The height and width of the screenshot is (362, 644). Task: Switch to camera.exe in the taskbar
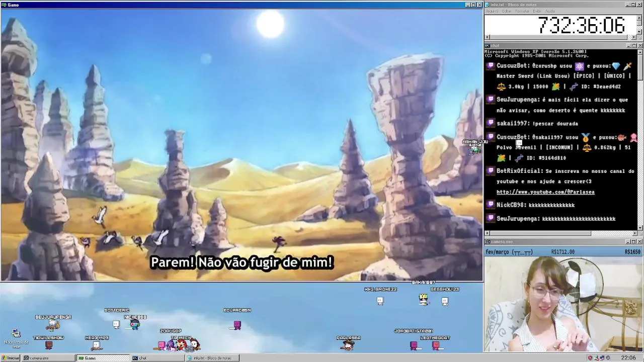[49, 358]
